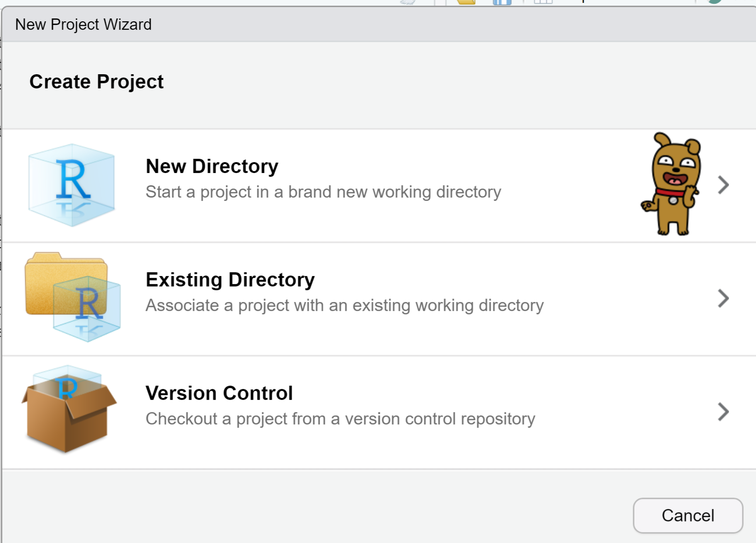This screenshot has height=543, width=756.
Task: Click the New Project Wizard title
Action: pos(83,24)
